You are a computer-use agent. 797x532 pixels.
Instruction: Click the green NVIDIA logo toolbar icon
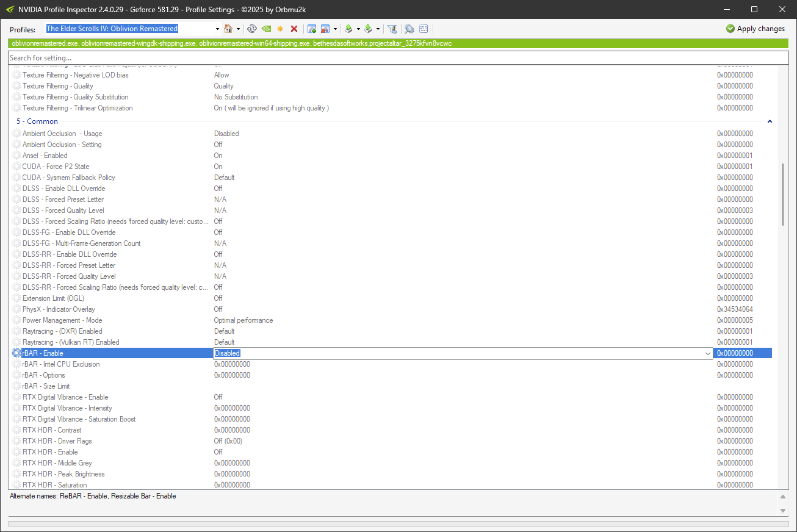266,29
